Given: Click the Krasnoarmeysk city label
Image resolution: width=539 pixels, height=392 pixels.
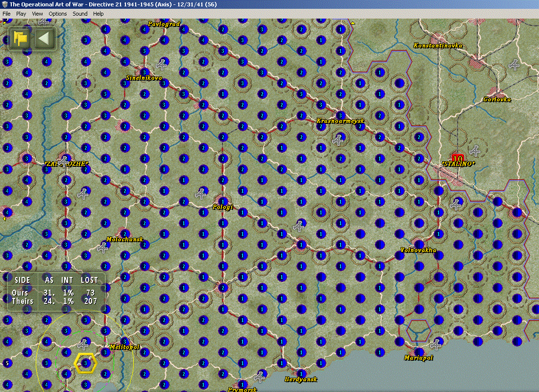Looking at the screenshot, I should coord(340,121).
